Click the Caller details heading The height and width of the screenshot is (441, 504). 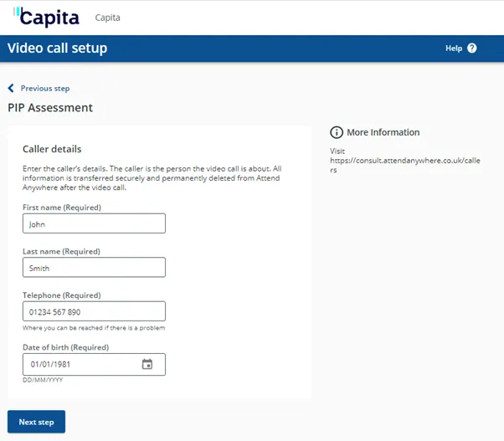(52, 149)
